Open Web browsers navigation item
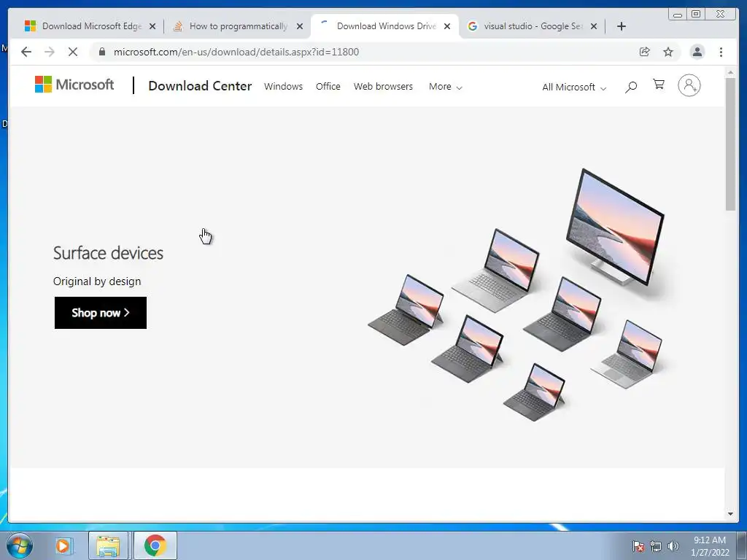The height and width of the screenshot is (560, 747). tap(383, 87)
